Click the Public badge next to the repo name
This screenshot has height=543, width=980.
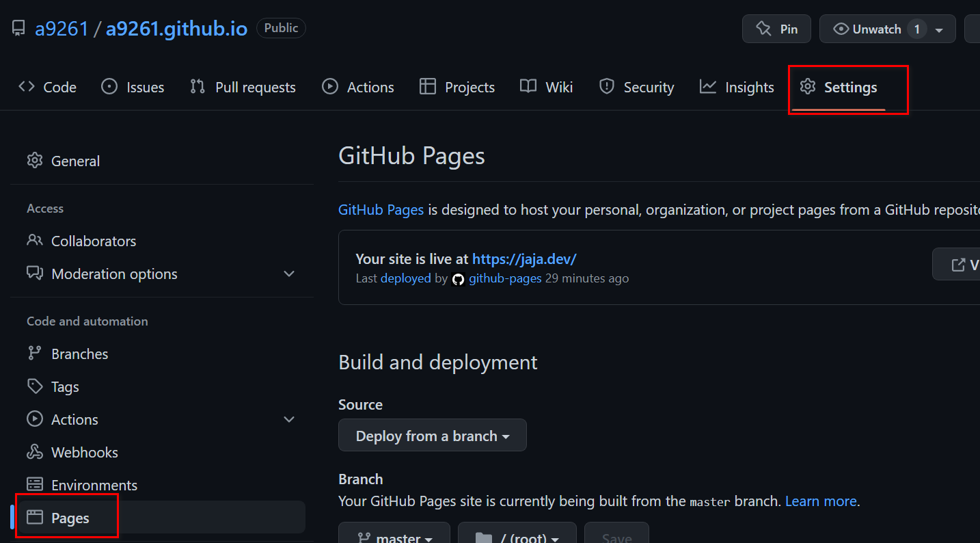pyautogui.click(x=281, y=28)
